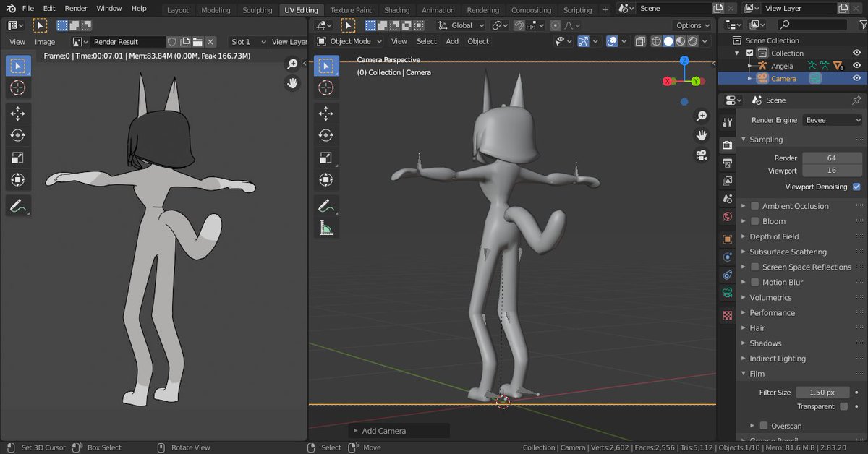
Task: Hide the Angela object with eye icon
Action: coord(857,66)
